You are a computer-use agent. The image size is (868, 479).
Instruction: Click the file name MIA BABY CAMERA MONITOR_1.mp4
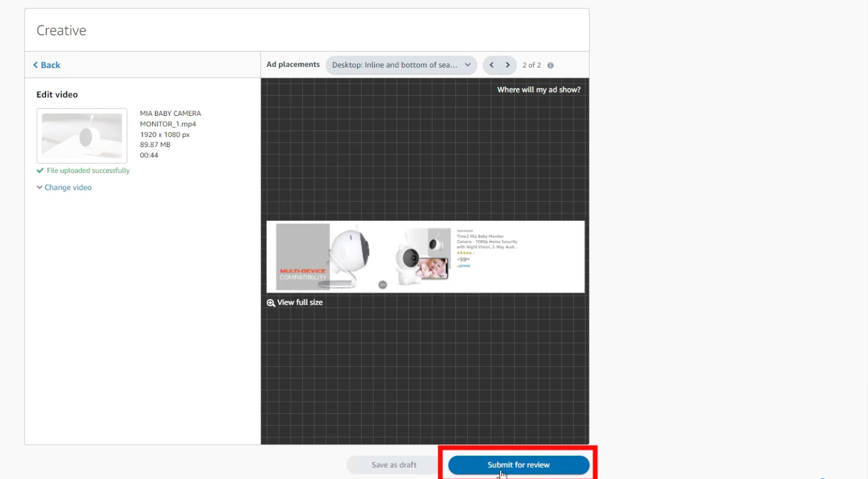[x=170, y=119]
